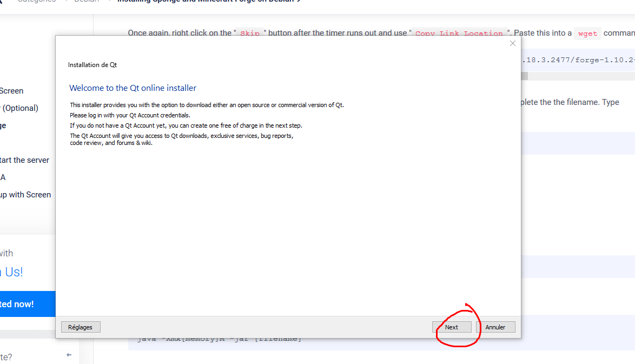Click the blue 'ted now!' button

point(22,304)
